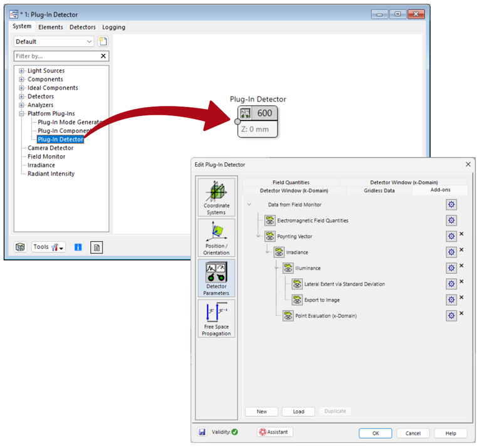Open the Free Space Propagation page
This screenshot has width=480, height=448.
tap(216, 318)
